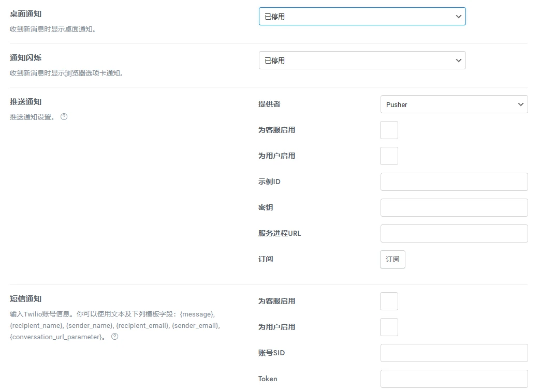Click the chevron on the 提供者 selector
Viewport: 540px width, 392px height.
click(x=520, y=104)
